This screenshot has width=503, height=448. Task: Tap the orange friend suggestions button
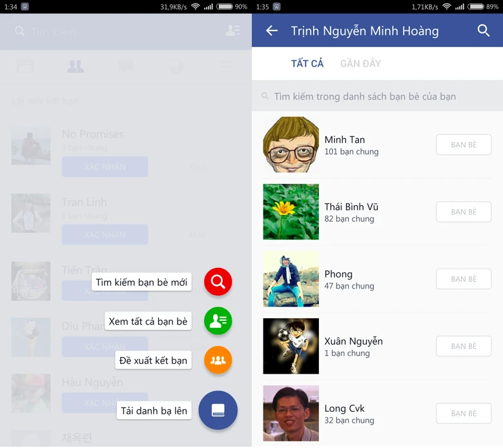(x=218, y=360)
